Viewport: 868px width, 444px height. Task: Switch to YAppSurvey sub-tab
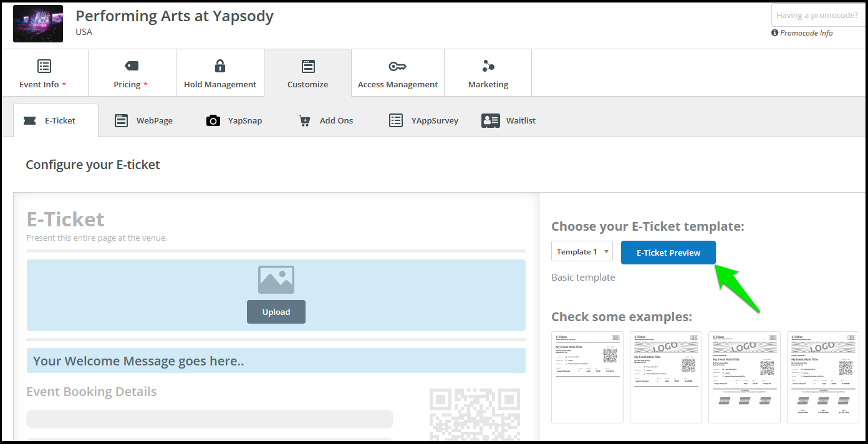[x=424, y=120]
